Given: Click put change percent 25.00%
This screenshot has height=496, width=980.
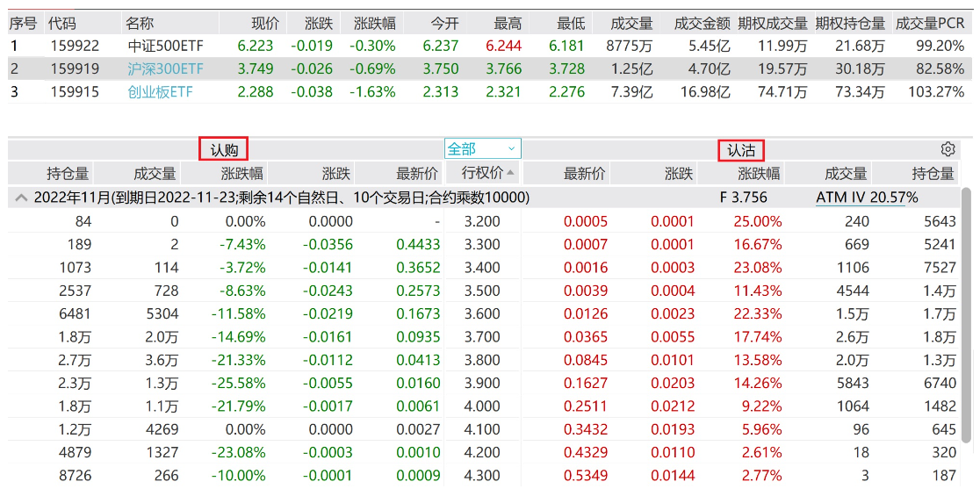Looking at the screenshot, I should pyautogui.click(x=758, y=221).
